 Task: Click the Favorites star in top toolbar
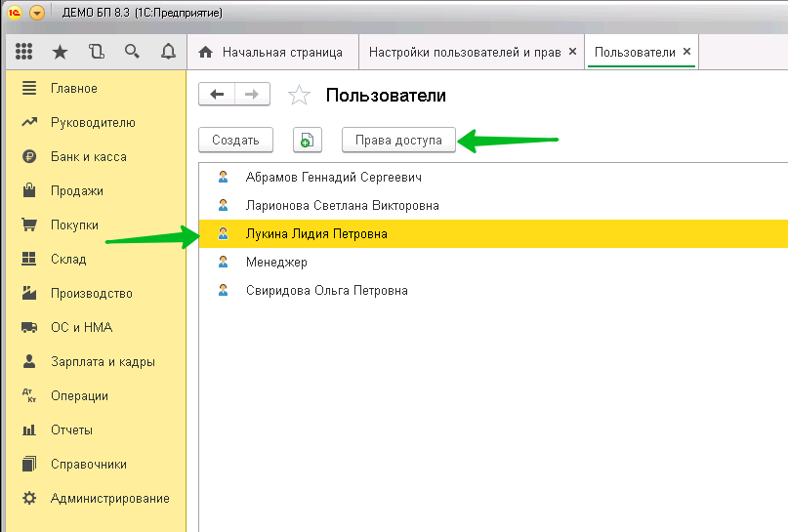tap(60, 52)
